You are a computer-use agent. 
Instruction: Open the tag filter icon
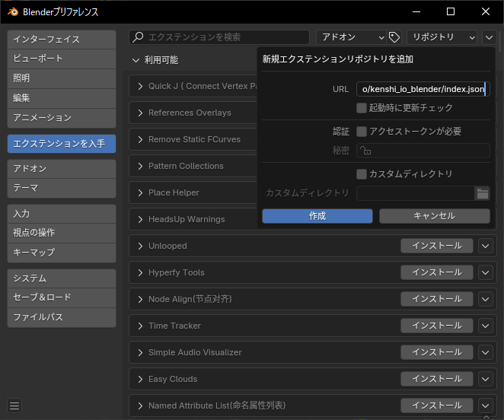coord(394,37)
